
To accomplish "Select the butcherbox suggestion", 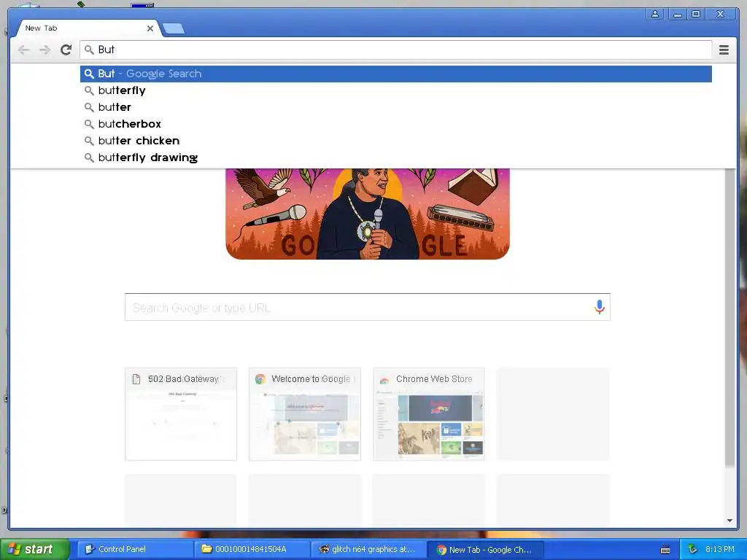I will pyautogui.click(x=395, y=124).
